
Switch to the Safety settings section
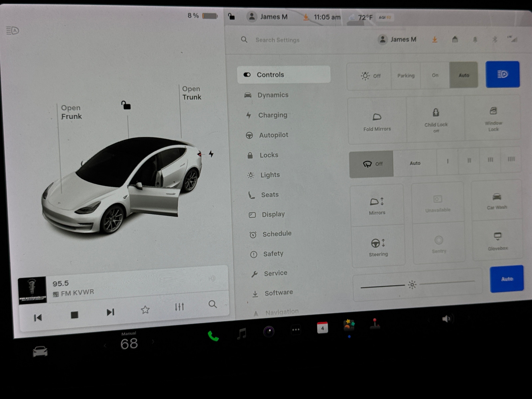point(273,253)
